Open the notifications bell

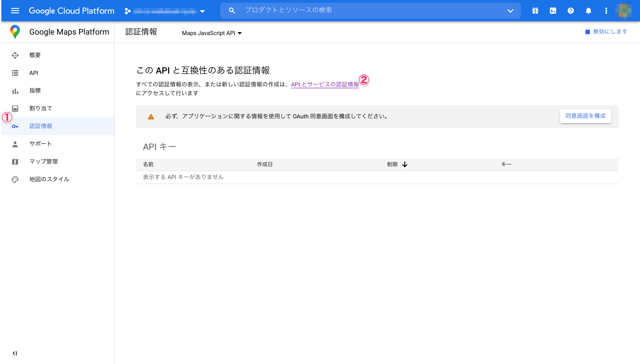[x=588, y=10]
